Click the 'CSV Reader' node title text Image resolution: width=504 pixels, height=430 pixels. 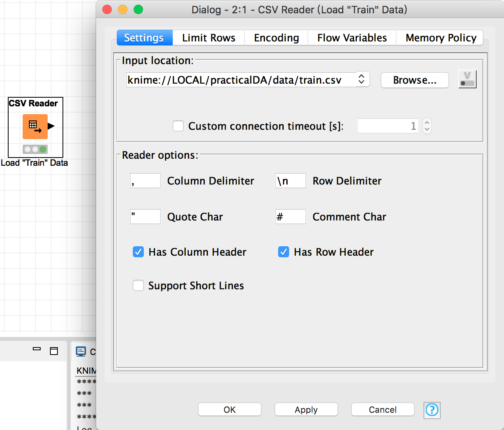coord(33,103)
